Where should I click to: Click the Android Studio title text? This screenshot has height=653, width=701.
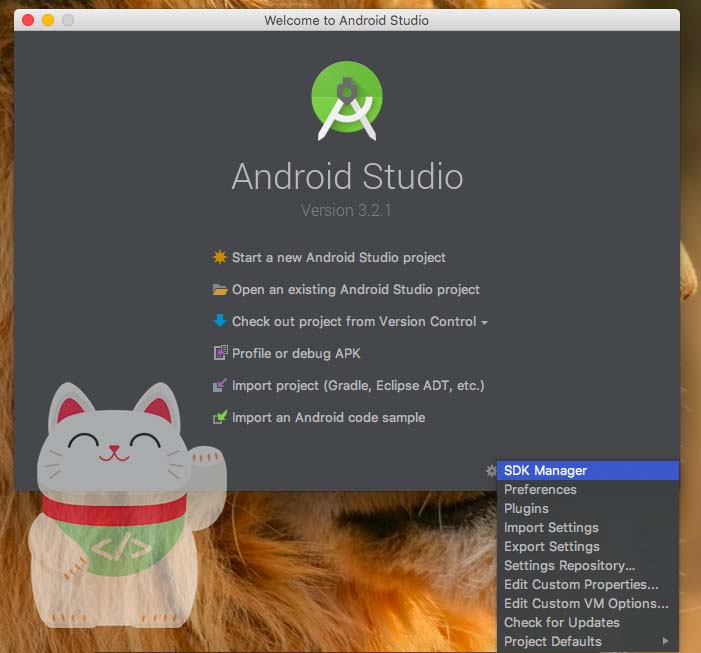point(347,176)
